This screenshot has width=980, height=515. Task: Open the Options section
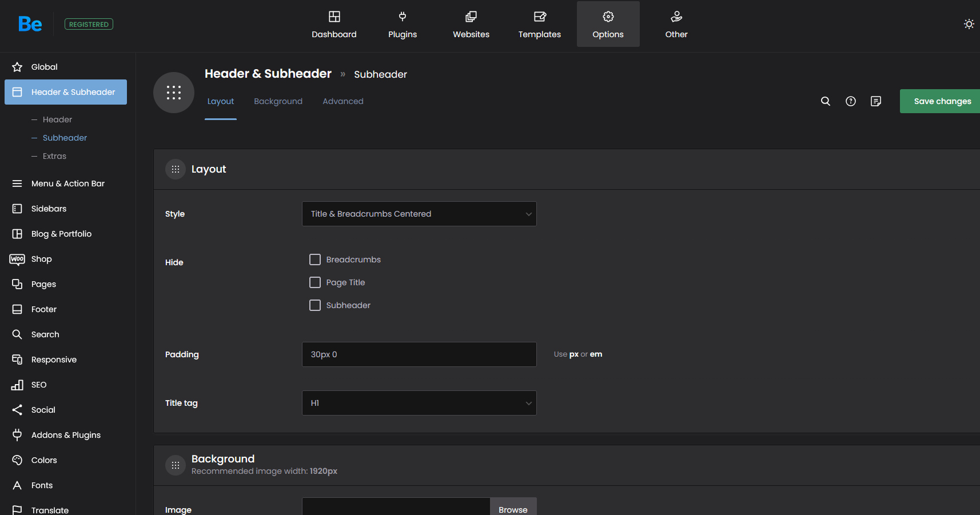(608, 25)
